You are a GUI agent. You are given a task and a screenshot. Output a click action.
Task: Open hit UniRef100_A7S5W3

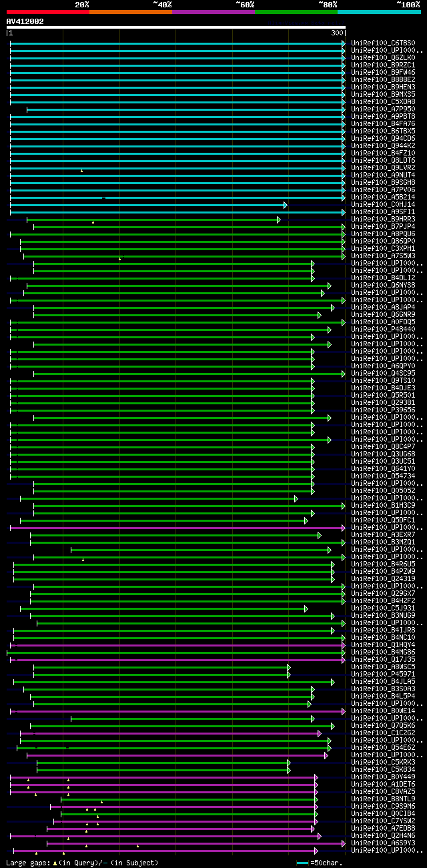tap(383, 256)
